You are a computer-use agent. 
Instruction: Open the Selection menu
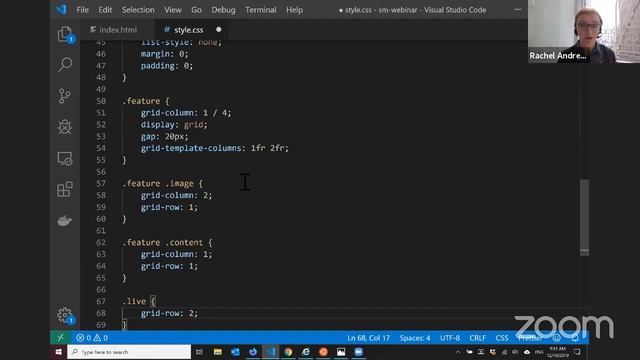point(138,10)
